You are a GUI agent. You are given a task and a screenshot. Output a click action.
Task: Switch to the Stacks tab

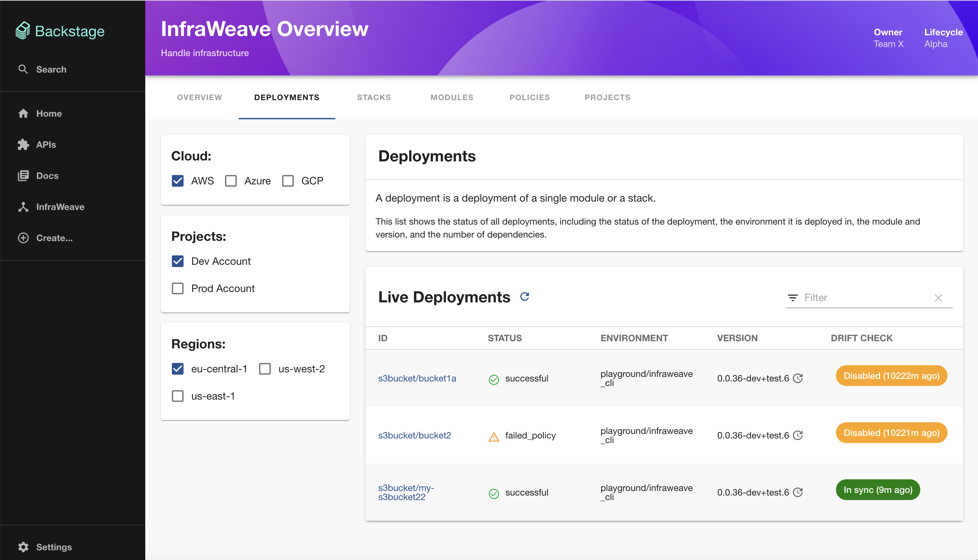point(374,97)
